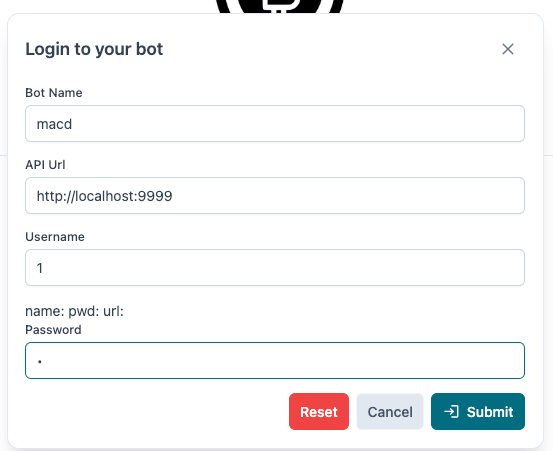Screen dimensions: 553x451
Task: Click the masked password dot character
Action: point(40,361)
